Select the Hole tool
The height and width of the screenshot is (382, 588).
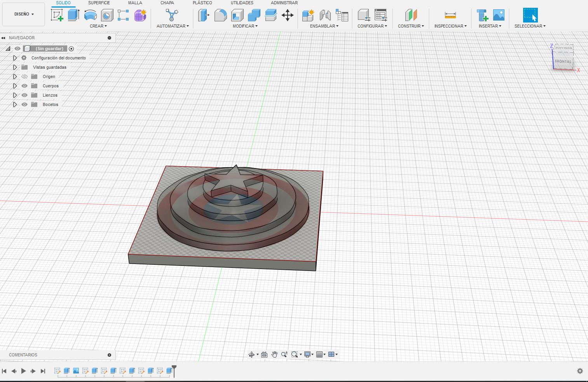tap(107, 15)
